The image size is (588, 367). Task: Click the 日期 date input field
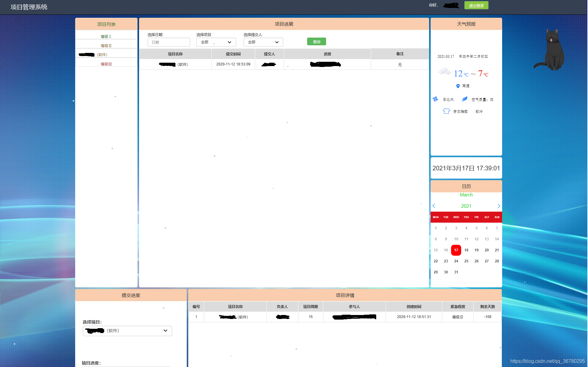(169, 42)
